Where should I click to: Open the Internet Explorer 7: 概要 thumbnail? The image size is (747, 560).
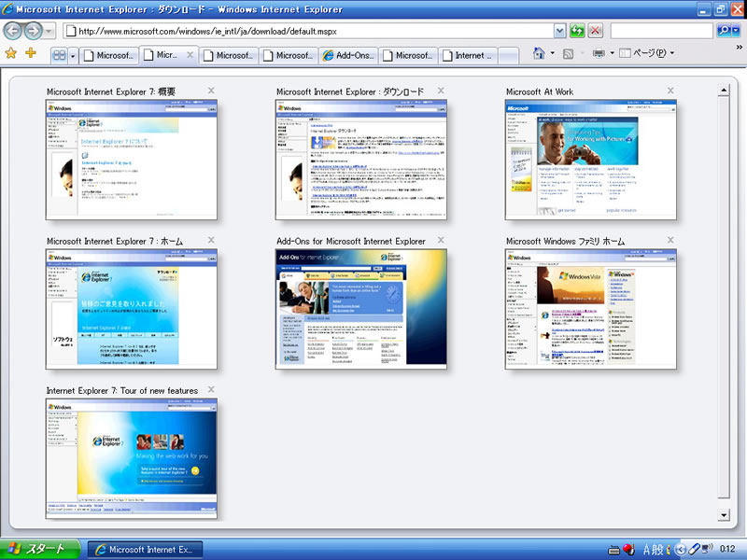click(x=131, y=160)
